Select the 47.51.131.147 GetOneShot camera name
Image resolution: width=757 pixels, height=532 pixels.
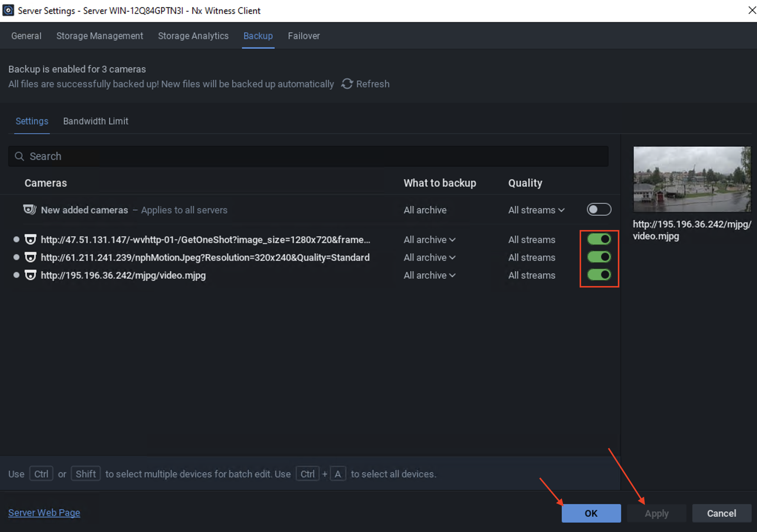[205, 240]
